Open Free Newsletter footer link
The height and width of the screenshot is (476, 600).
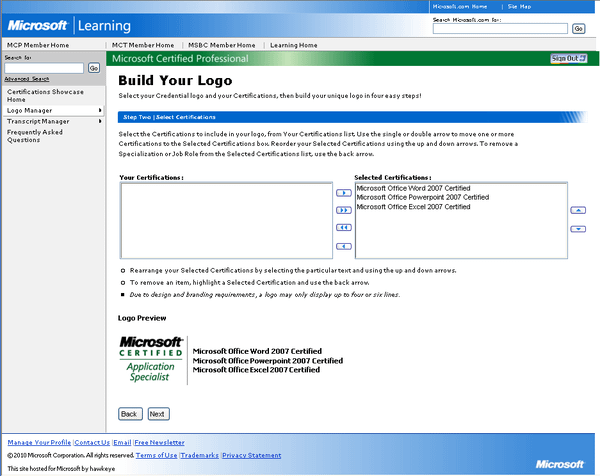(x=159, y=442)
